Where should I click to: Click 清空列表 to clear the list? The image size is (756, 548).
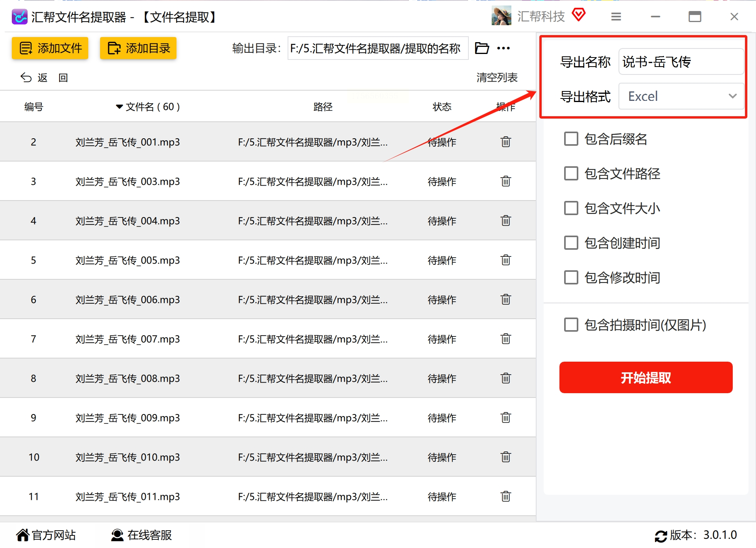tap(497, 78)
